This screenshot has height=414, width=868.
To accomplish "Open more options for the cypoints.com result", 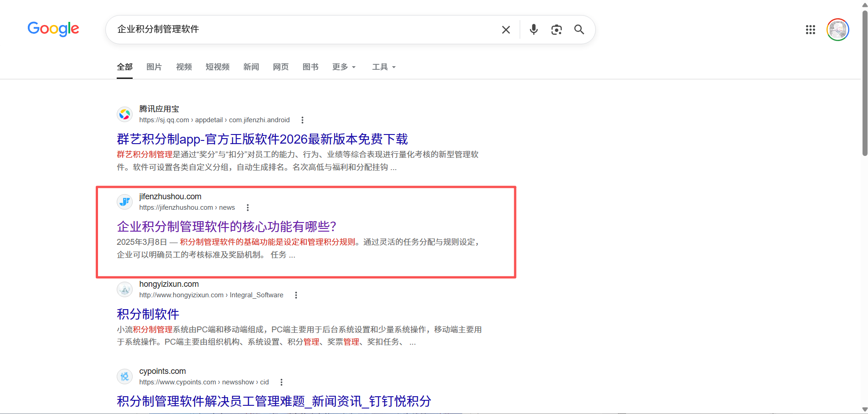I will tap(281, 382).
